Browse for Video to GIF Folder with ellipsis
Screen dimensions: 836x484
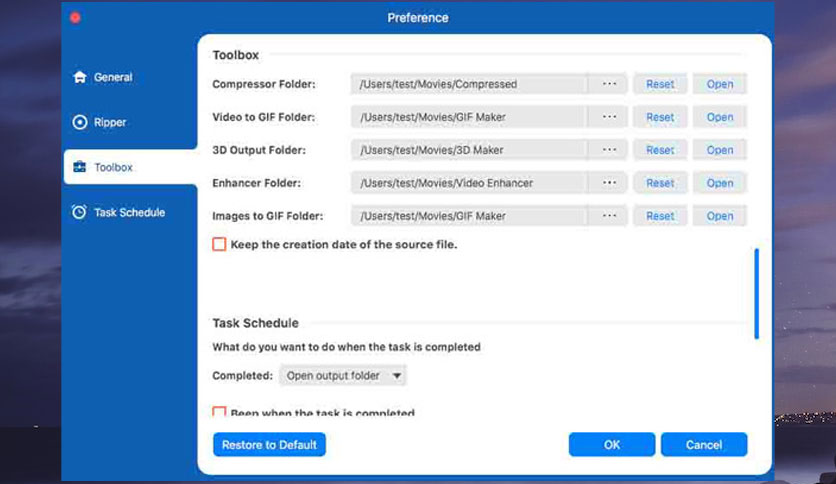[609, 117]
